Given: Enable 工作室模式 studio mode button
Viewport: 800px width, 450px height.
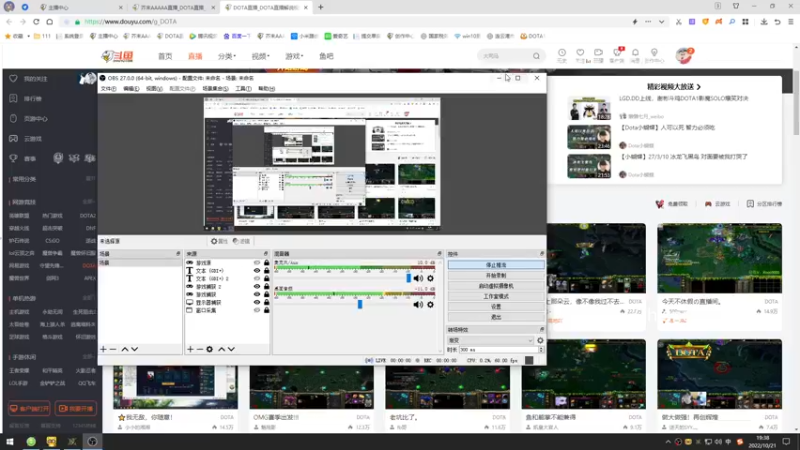Looking at the screenshot, I should (496, 296).
